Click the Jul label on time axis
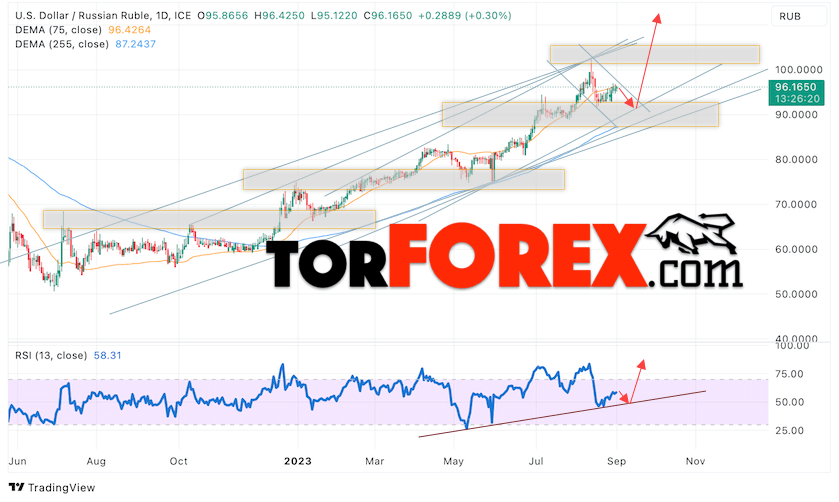 536,461
